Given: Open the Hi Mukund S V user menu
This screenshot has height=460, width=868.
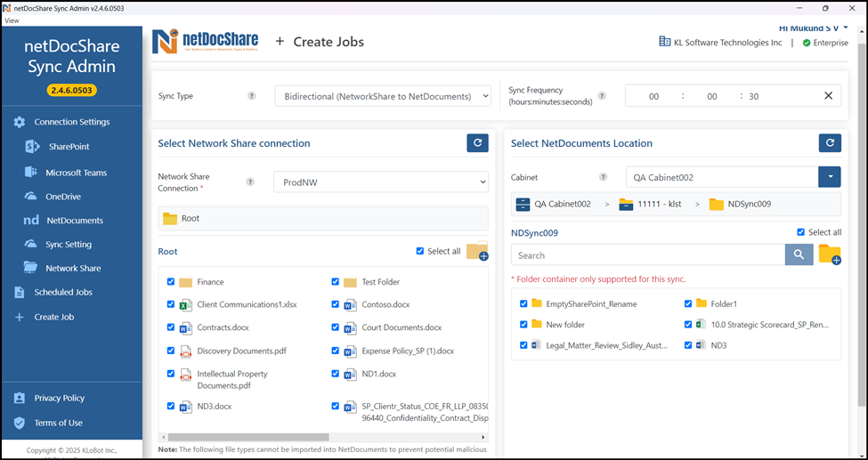Looking at the screenshot, I should 813,28.
